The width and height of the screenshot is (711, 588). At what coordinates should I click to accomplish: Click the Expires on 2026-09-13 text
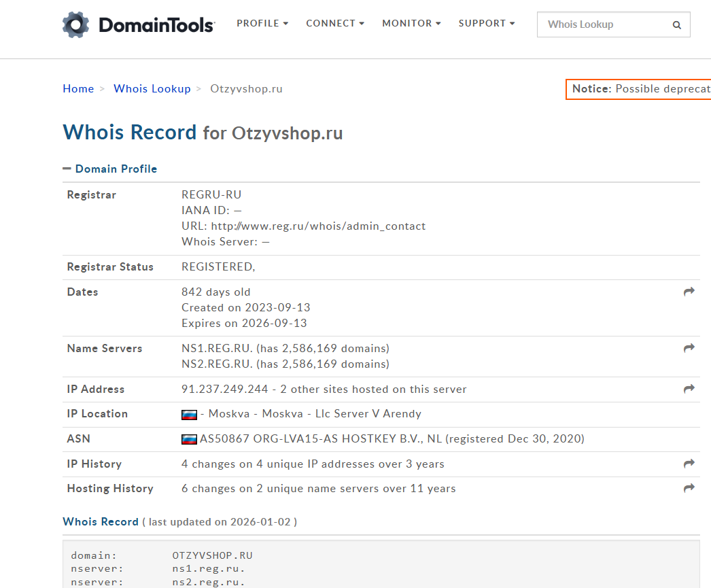(x=244, y=323)
